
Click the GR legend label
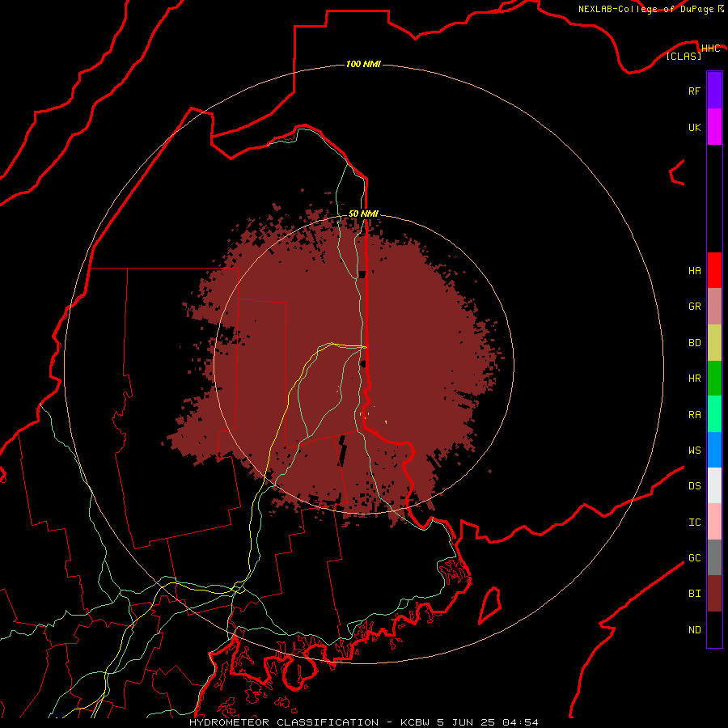pyautogui.click(x=694, y=307)
